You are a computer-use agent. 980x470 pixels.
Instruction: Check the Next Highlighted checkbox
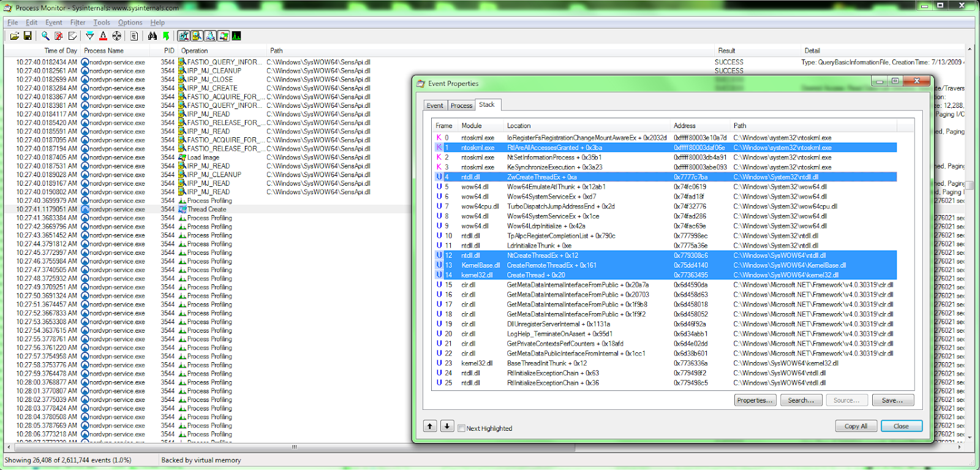click(x=461, y=428)
